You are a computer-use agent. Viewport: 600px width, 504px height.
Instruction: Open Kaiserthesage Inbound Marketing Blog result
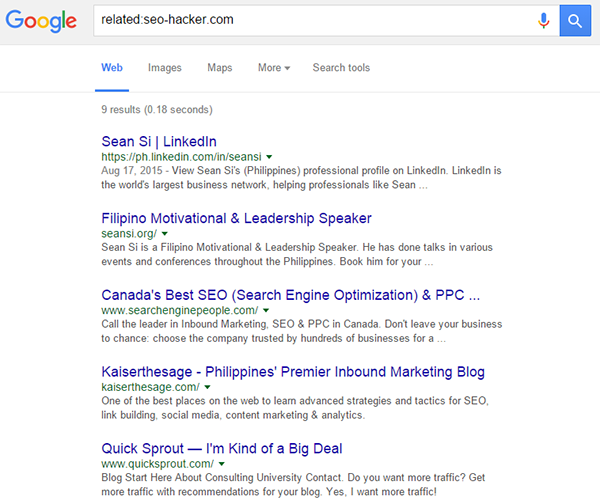pos(293,372)
